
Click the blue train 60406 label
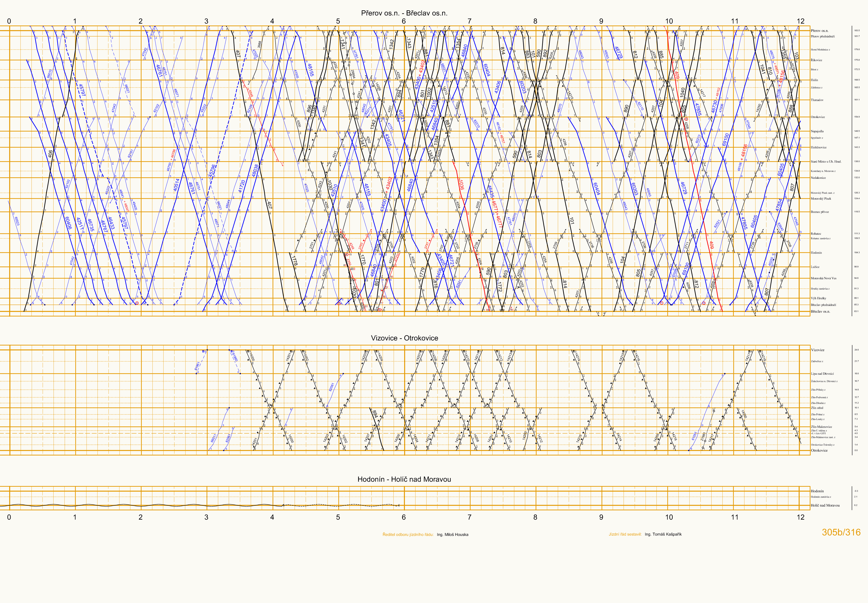(x=68, y=223)
